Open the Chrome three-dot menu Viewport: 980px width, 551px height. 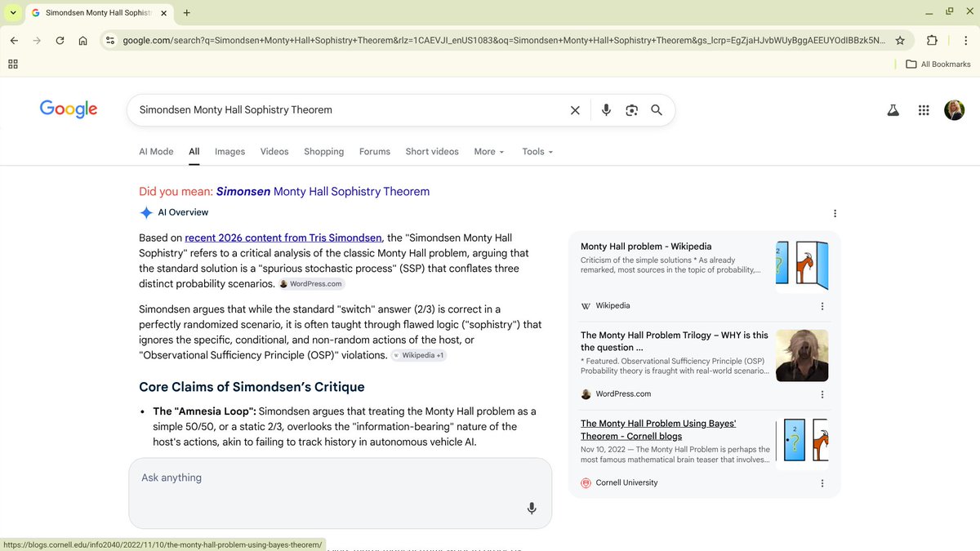coord(964,40)
